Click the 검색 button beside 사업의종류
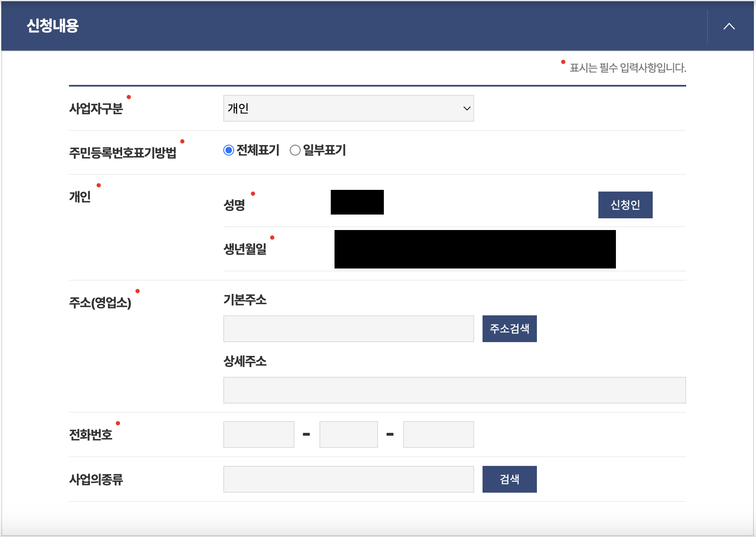Screen dimensions: 756x537 pos(509,479)
